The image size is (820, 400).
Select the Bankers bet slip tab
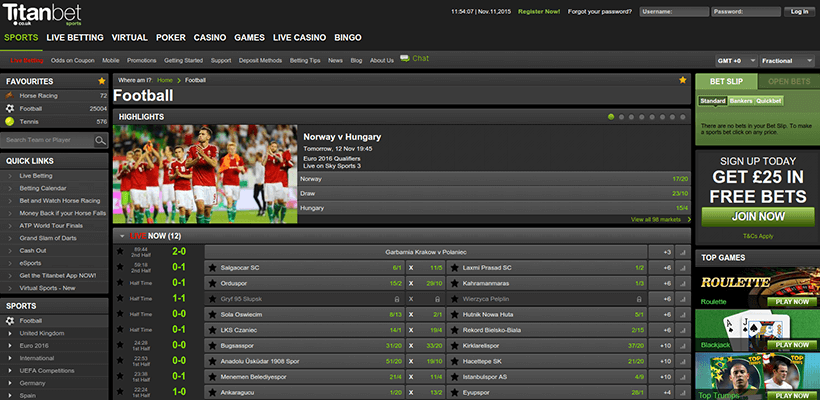point(741,101)
